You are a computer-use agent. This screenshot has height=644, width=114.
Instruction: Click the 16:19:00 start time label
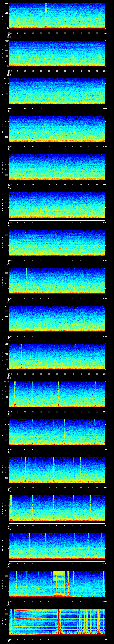pos(9,450)
